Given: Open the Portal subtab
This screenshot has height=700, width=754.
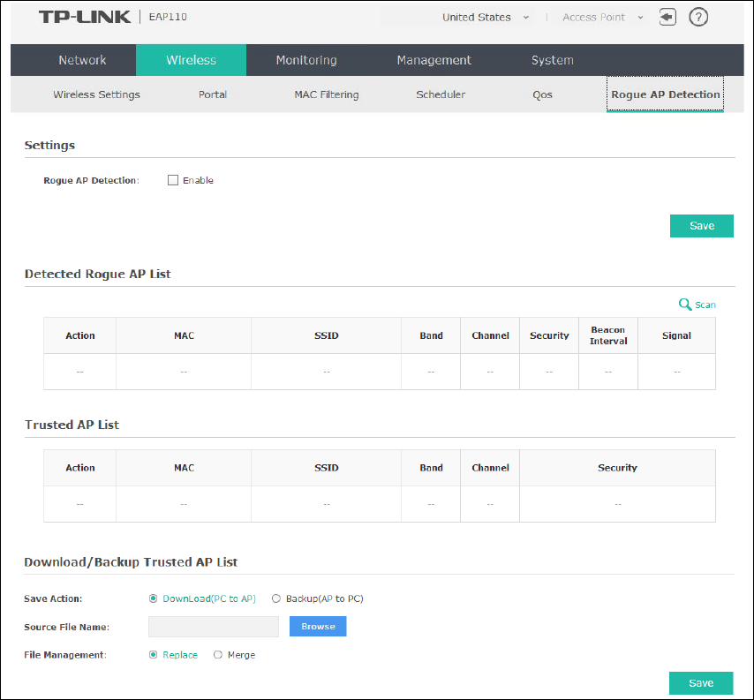Looking at the screenshot, I should click(213, 94).
